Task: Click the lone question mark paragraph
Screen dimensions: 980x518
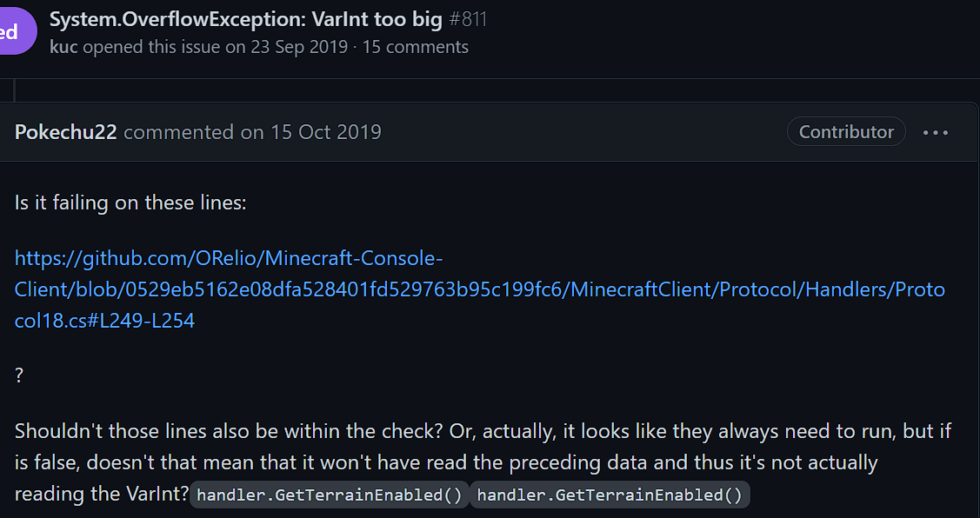Action: pyautogui.click(x=19, y=375)
